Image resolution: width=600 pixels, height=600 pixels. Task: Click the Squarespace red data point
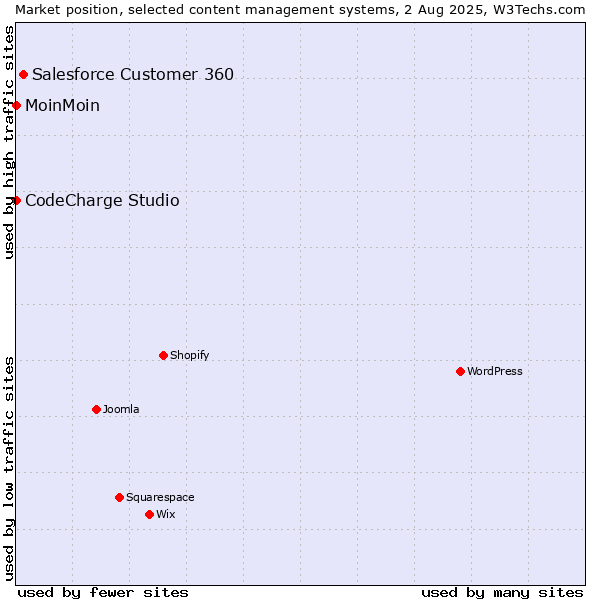click(x=119, y=497)
